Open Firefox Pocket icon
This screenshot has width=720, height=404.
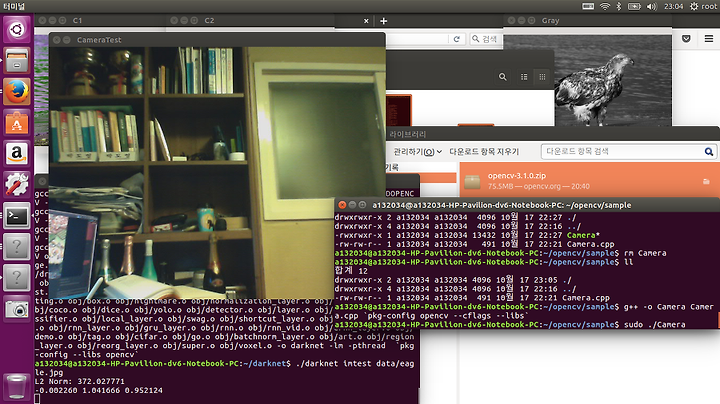[x=686, y=39]
